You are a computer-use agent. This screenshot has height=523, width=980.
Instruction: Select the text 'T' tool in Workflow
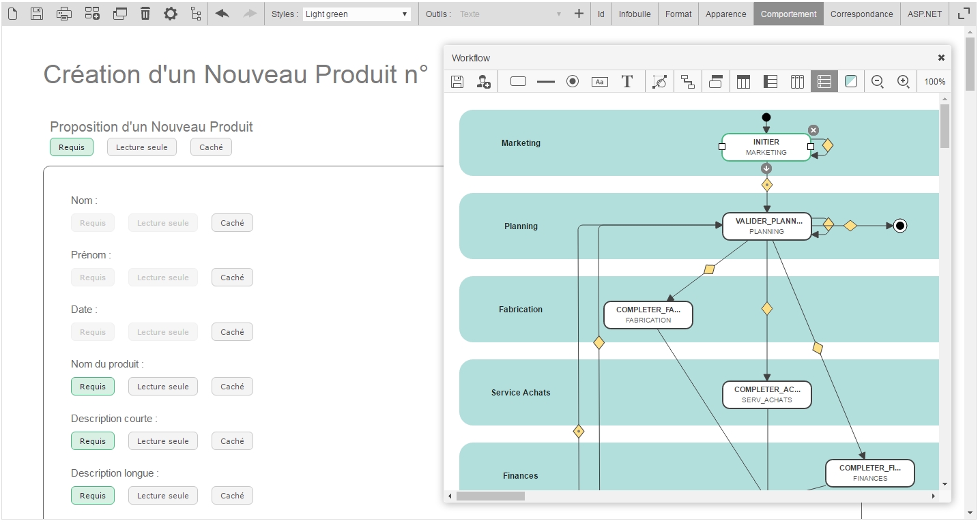tap(626, 82)
